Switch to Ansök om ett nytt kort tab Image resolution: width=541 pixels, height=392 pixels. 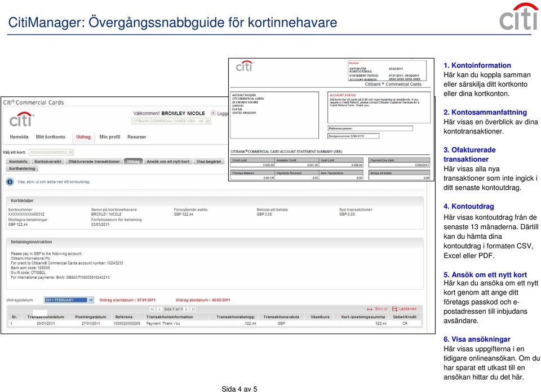(x=168, y=161)
